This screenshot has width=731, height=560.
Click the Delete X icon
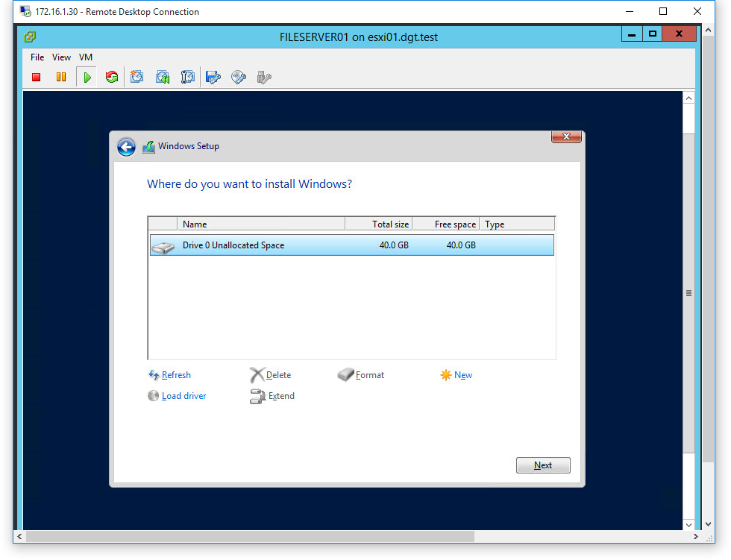pyautogui.click(x=257, y=375)
